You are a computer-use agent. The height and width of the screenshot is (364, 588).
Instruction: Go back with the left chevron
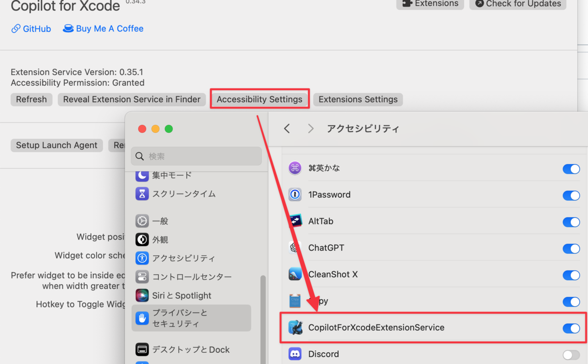(287, 128)
